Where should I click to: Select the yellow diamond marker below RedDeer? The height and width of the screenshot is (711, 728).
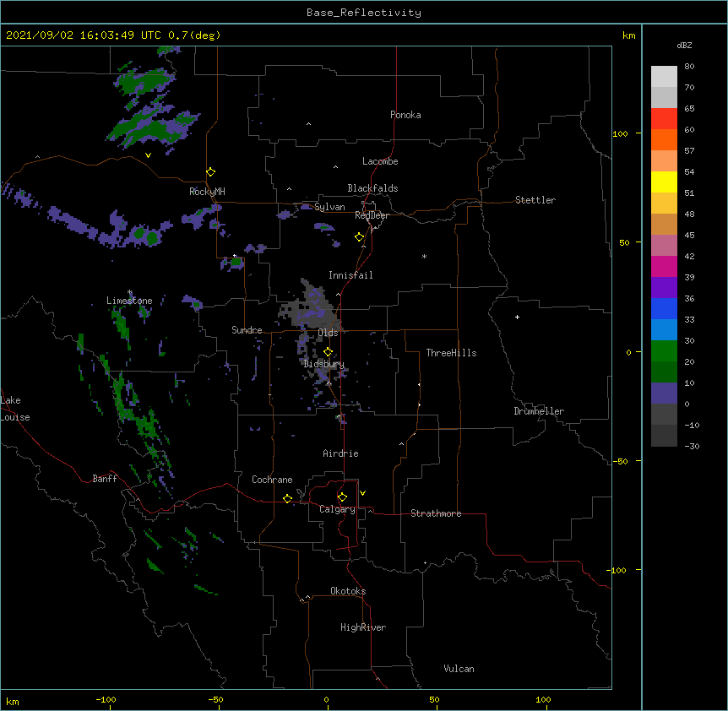(360, 237)
